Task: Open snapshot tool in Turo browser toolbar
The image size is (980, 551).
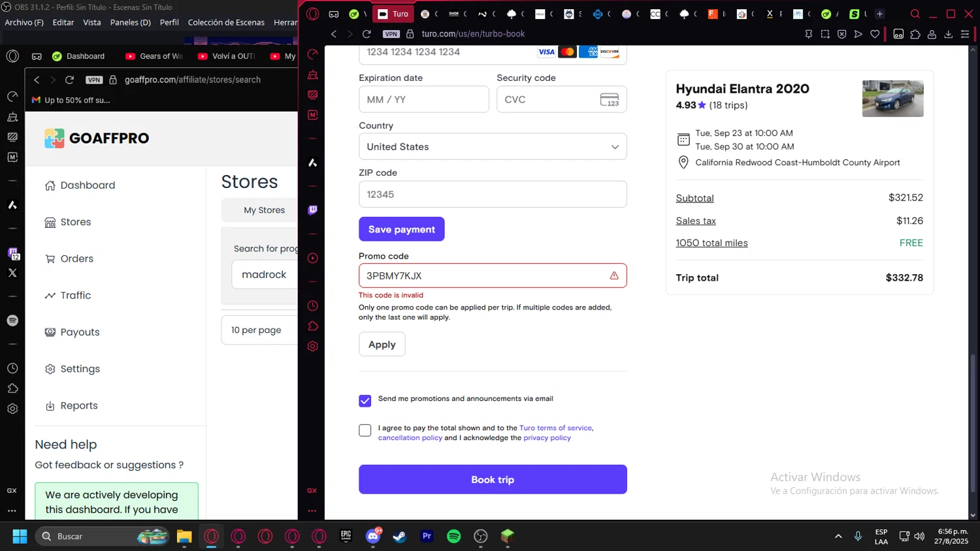Action: [825, 34]
